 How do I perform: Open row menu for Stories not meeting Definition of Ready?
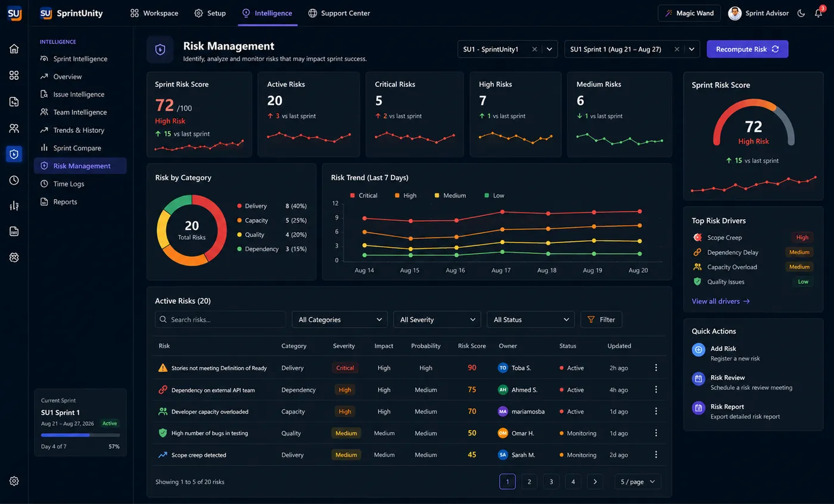tap(656, 368)
